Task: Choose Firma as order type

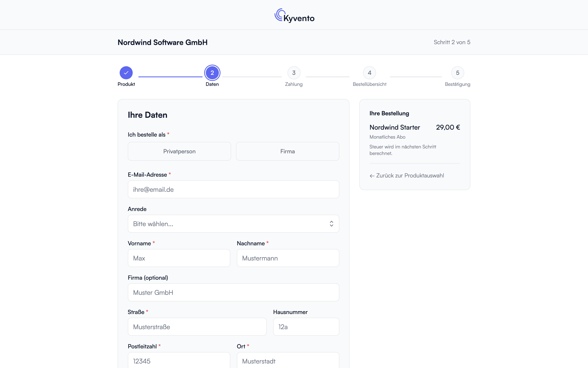Action: pyautogui.click(x=287, y=151)
